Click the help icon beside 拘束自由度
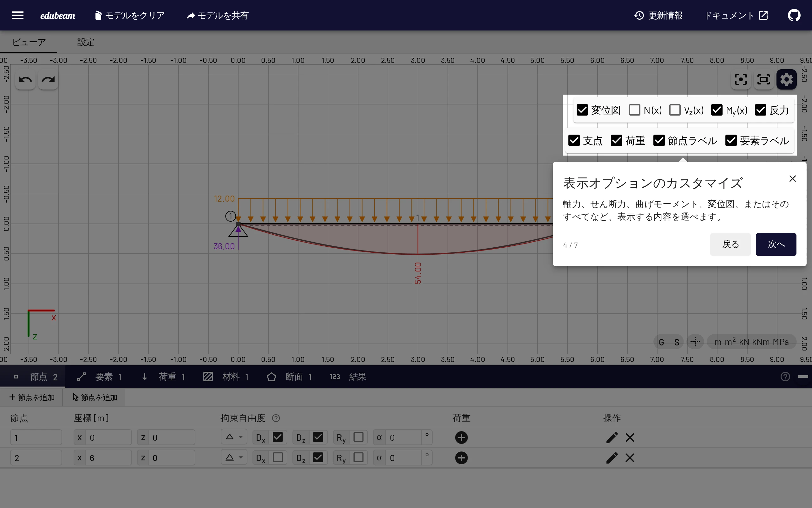 (276, 418)
